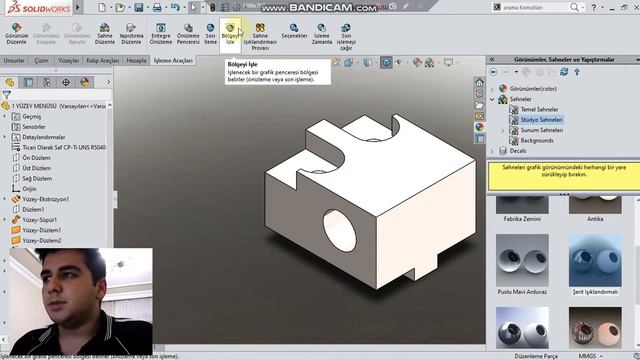Expand the SolidWorks menu arrow beside logo
This screenshot has height=360, width=640.
click(78, 7)
